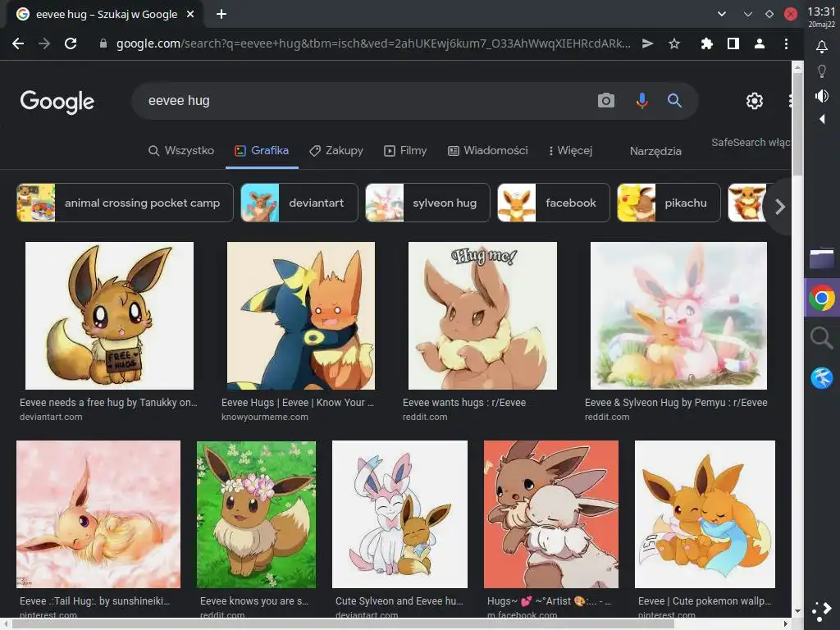840x630 pixels.
Task: Show more suggestion chips with right chevron
Action: [x=780, y=206]
